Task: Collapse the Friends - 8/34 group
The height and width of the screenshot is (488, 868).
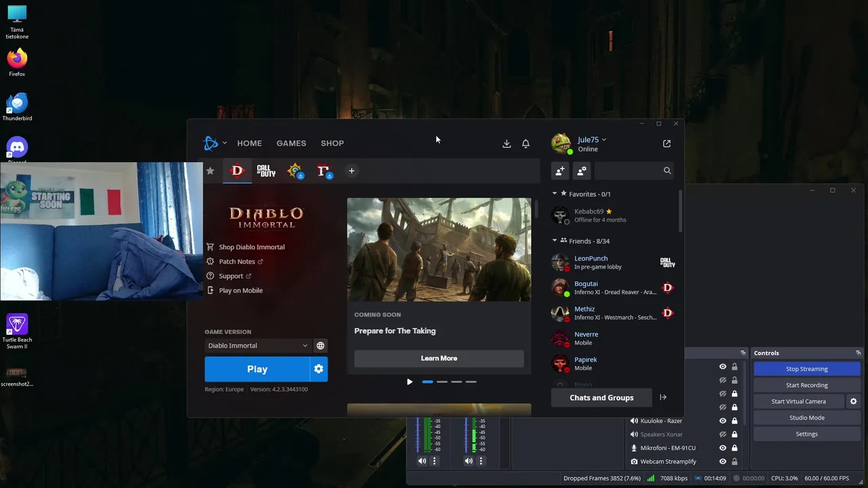Action: (x=555, y=241)
